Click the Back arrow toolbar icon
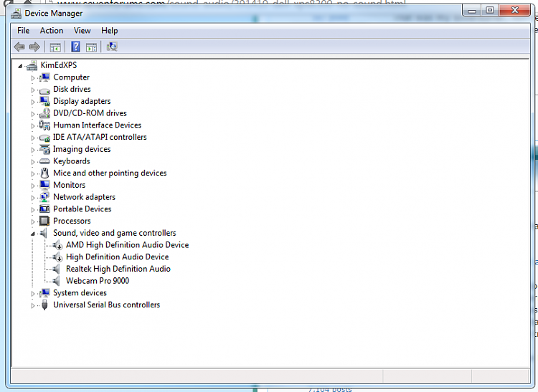 coord(19,47)
